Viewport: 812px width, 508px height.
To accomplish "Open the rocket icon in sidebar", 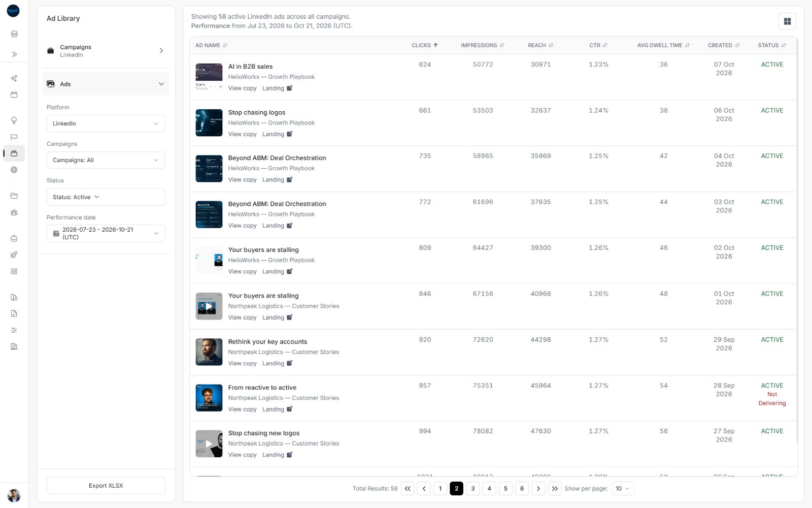I will (x=14, y=255).
